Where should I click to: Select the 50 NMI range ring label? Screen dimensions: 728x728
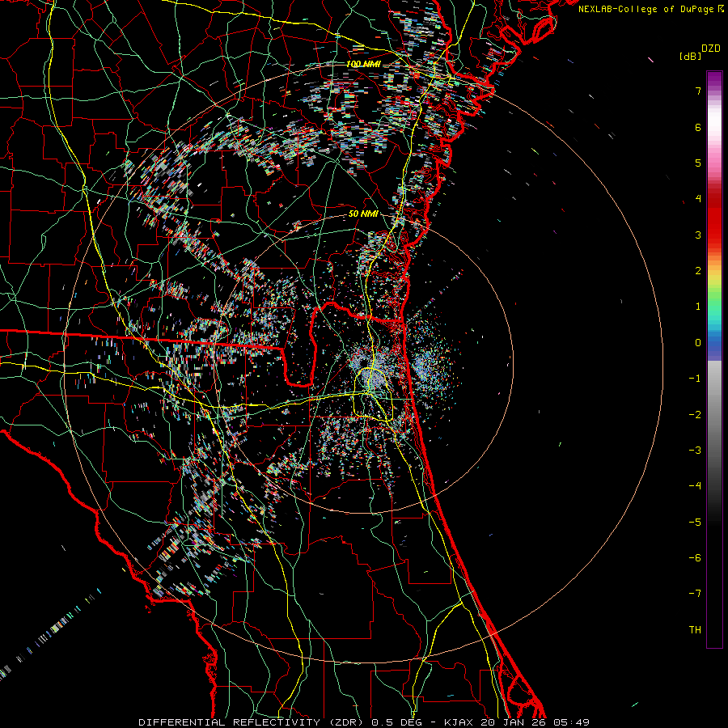tap(363, 214)
